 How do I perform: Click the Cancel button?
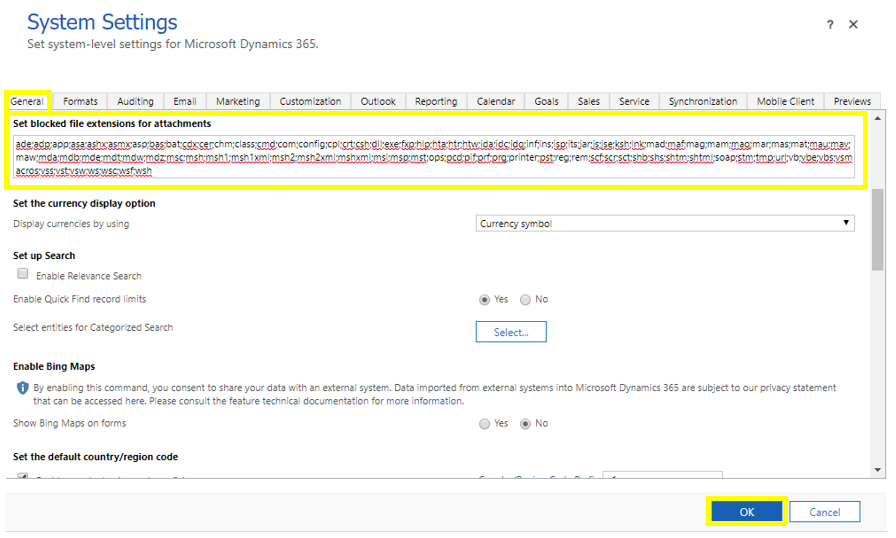825,512
